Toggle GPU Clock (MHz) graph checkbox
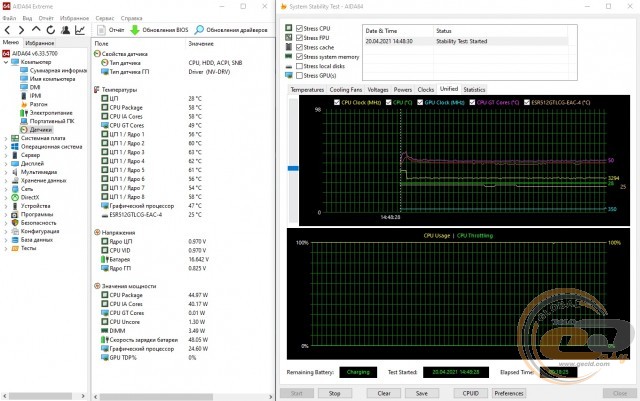 click(x=420, y=102)
